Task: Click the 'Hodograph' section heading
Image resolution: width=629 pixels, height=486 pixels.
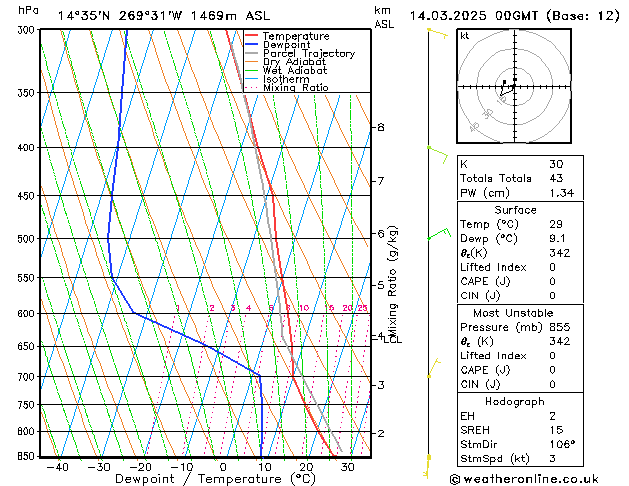Action: 515,401
